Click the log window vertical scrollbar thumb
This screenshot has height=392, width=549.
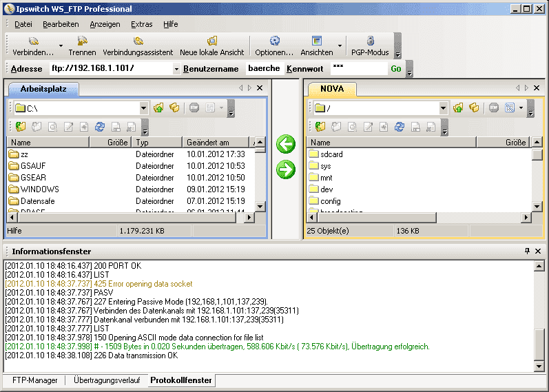click(539, 344)
